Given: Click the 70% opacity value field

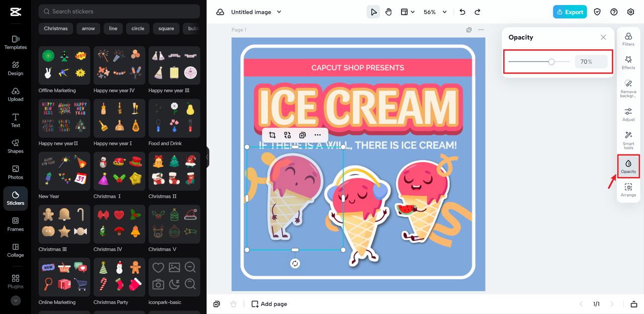Looking at the screenshot, I should (591, 62).
